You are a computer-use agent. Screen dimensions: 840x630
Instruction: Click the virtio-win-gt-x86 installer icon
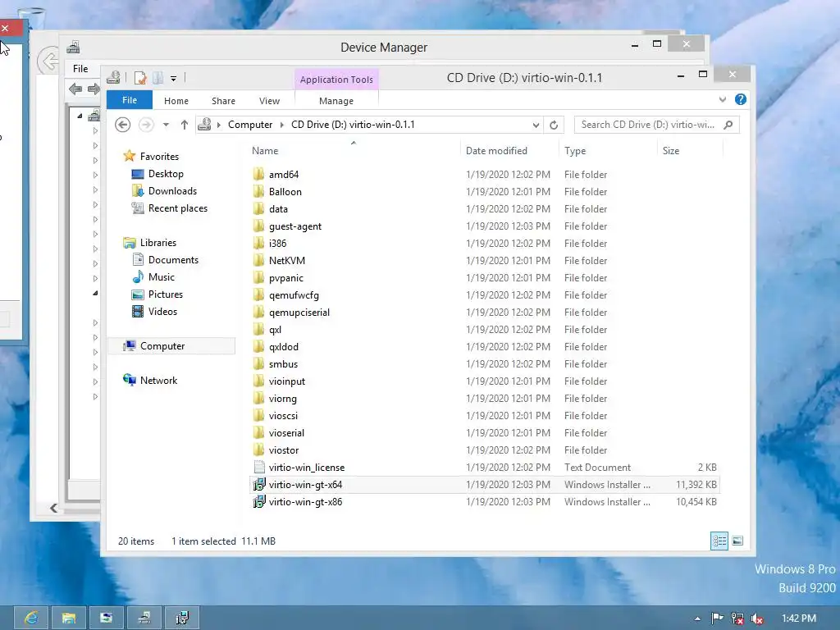258,501
